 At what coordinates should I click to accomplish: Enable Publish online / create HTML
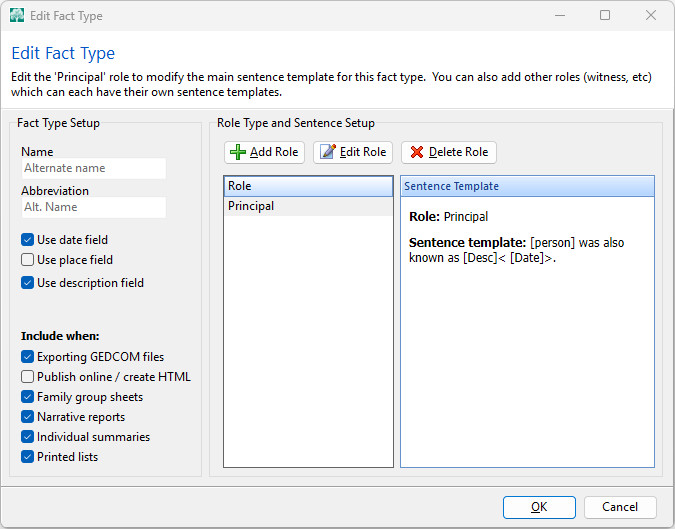pos(28,377)
